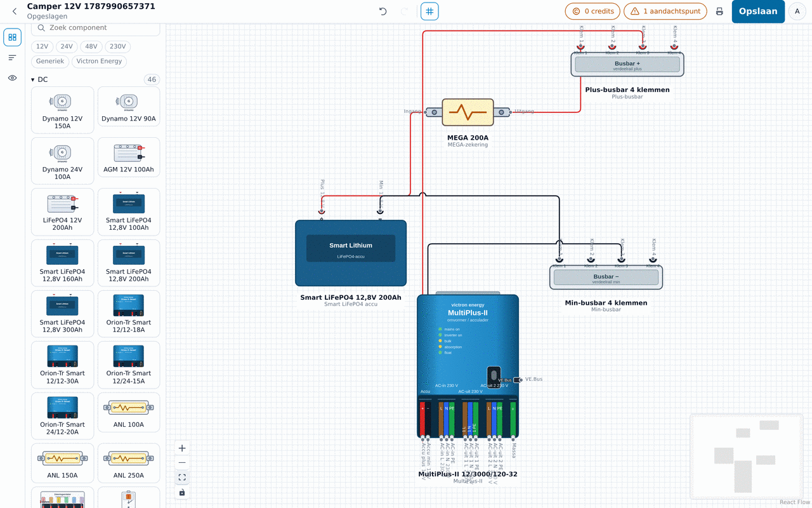Image resolution: width=812 pixels, height=508 pixels.
Task: Click the 46 component count badge
Action: click(x=152, y=79)
